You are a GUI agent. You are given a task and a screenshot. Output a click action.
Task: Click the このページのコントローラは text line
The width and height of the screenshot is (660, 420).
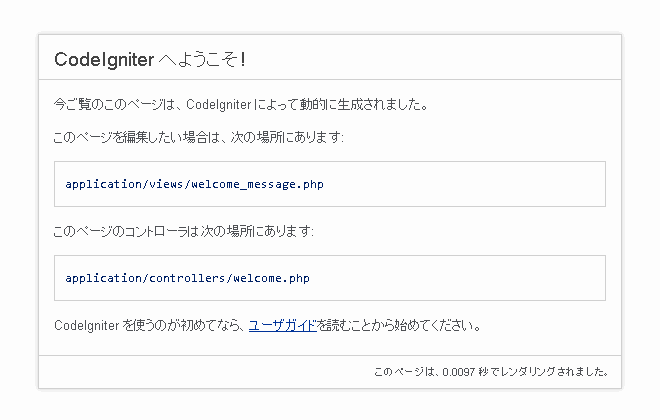[184, 231]
